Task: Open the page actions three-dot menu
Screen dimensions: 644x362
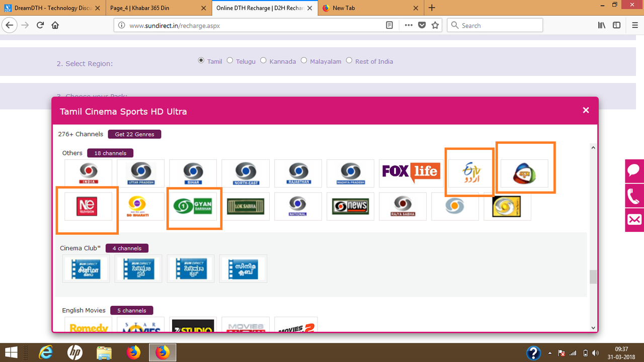Action: coord(408,25)
